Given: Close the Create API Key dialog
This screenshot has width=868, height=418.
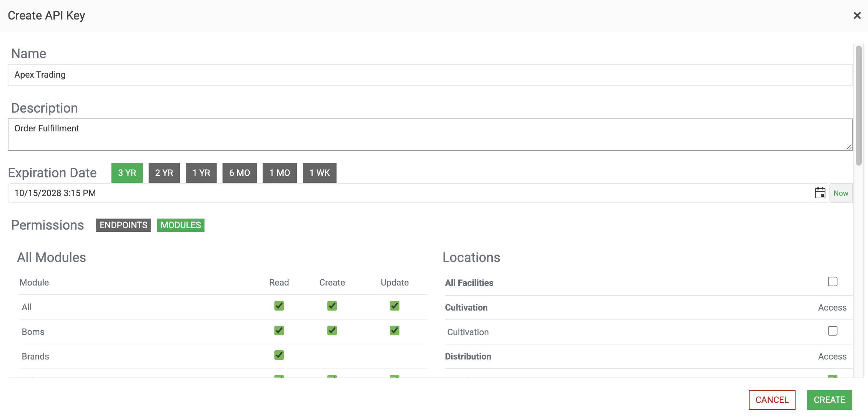Looking at the screenshot, I should [857, 15].
